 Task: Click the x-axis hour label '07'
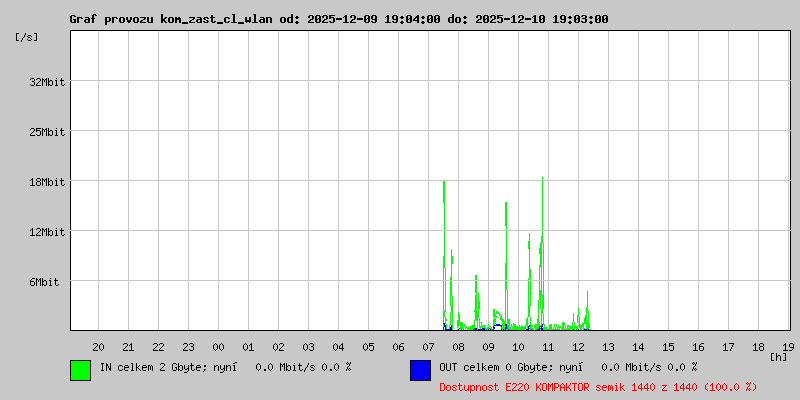pyautogui.click(x=429, y=347)
